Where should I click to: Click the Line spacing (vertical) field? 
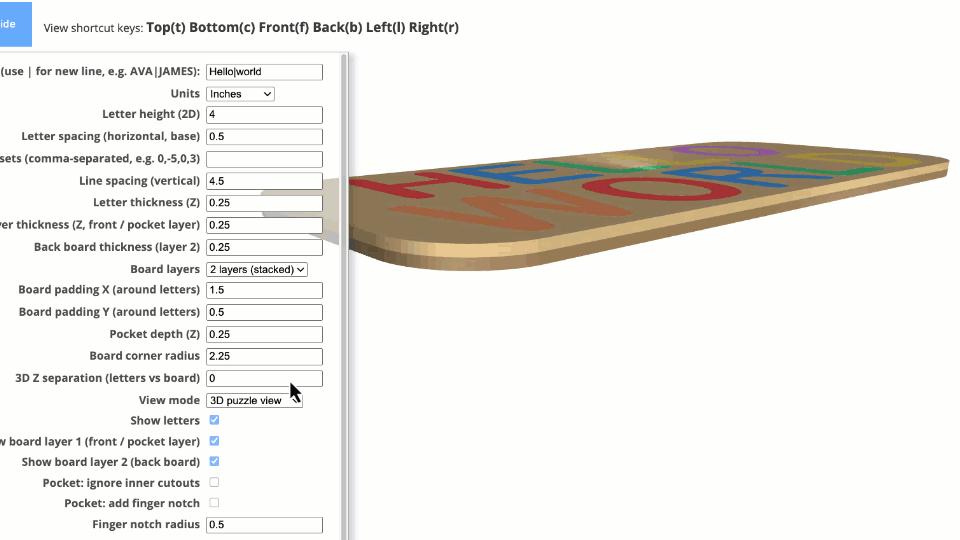[264, 181]
